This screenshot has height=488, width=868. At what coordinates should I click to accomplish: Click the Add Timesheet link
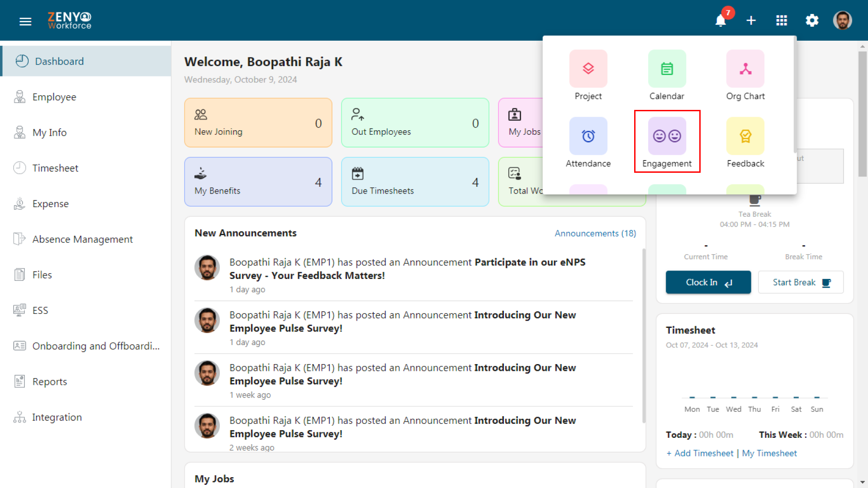[x=700, y=453]
